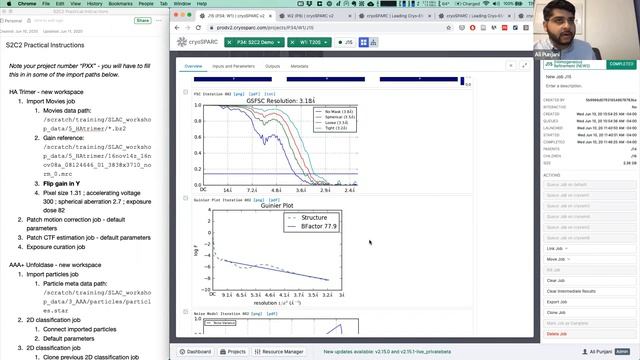640x360 pixels.
Task: Click the Export Job action
Action: [590, 302]
